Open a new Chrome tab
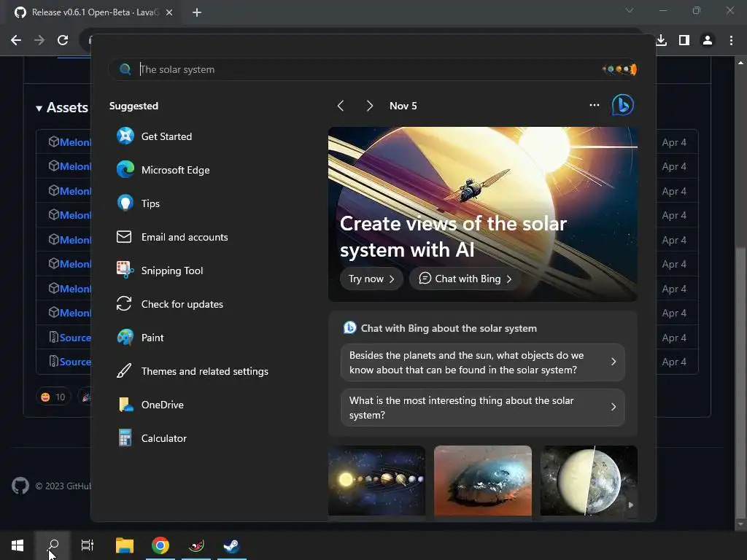747x560 pixels. coord(197,12)
